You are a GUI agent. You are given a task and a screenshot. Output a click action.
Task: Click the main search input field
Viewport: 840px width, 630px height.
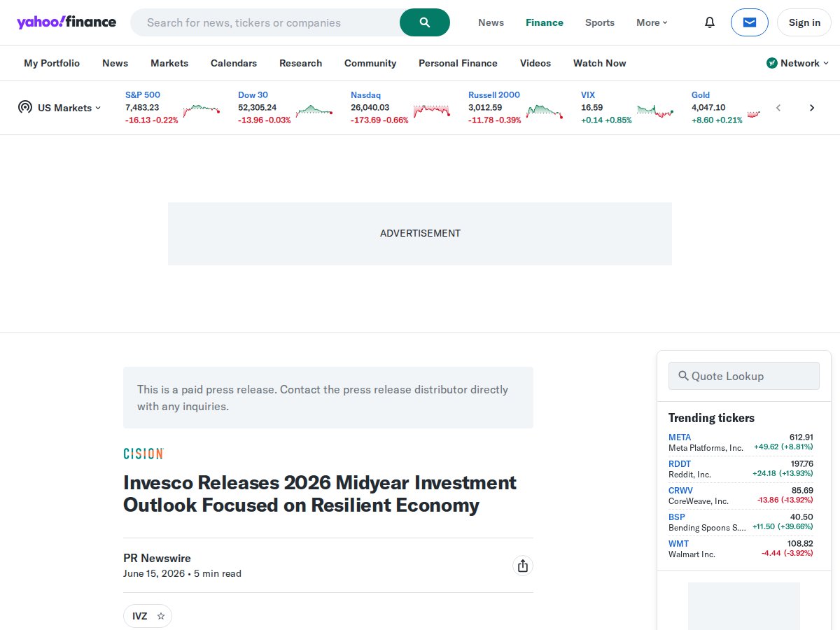(265, 22)
